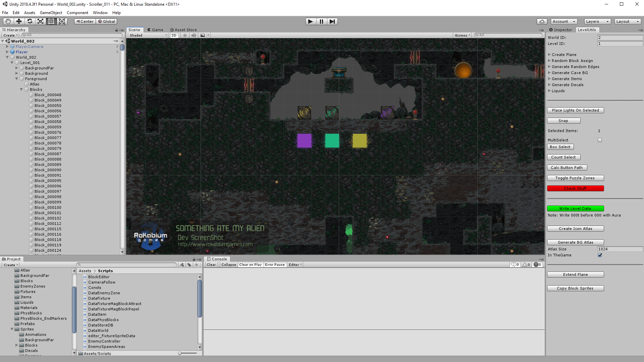
Task: Select the combined Transform tool
Action: [x=62, y=21]
